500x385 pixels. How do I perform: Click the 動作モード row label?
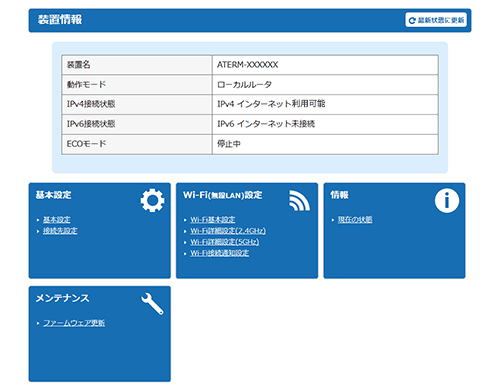point(86,85)
